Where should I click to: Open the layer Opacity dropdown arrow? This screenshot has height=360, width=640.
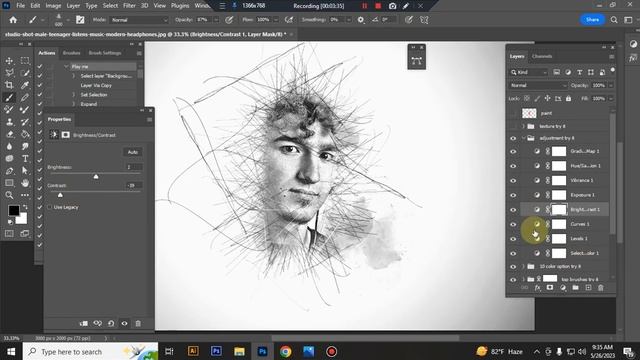(x=611, y=85)
